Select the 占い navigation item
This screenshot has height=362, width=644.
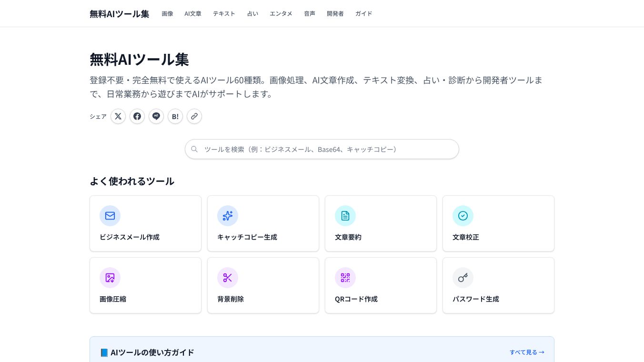(x=252, y=13)
